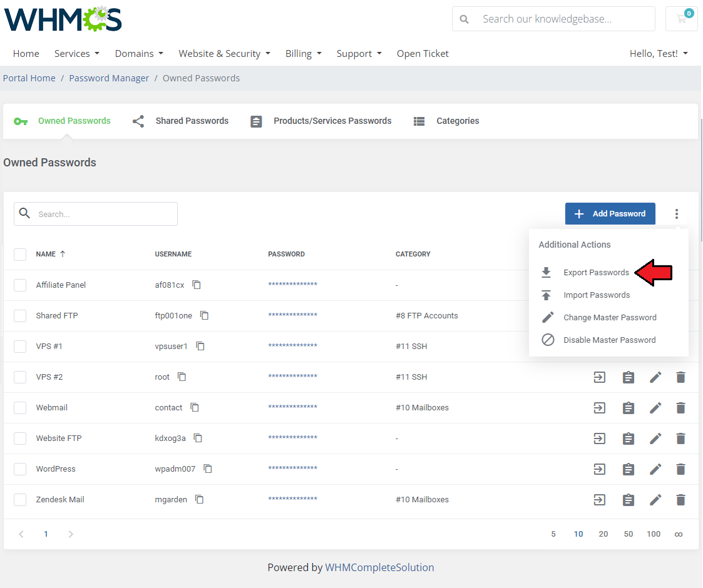Click the log-in arrow icon for Webmail
The width and height of the screenshot is (703, 588).
point(600,408)
